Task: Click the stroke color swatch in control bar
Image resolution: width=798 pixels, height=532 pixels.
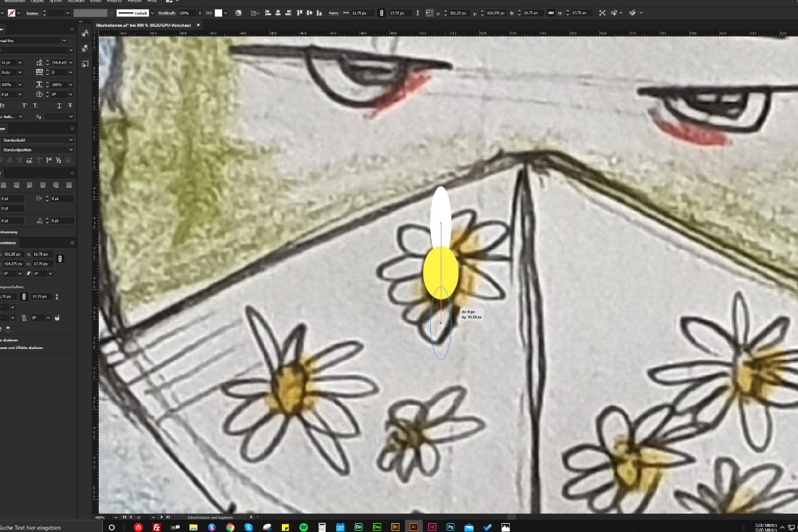Action: pos(11,13)
